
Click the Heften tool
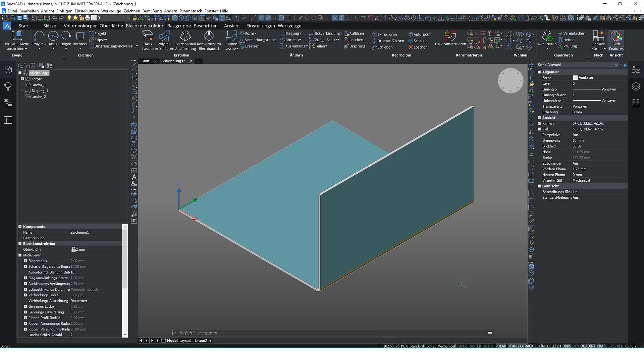566,40
